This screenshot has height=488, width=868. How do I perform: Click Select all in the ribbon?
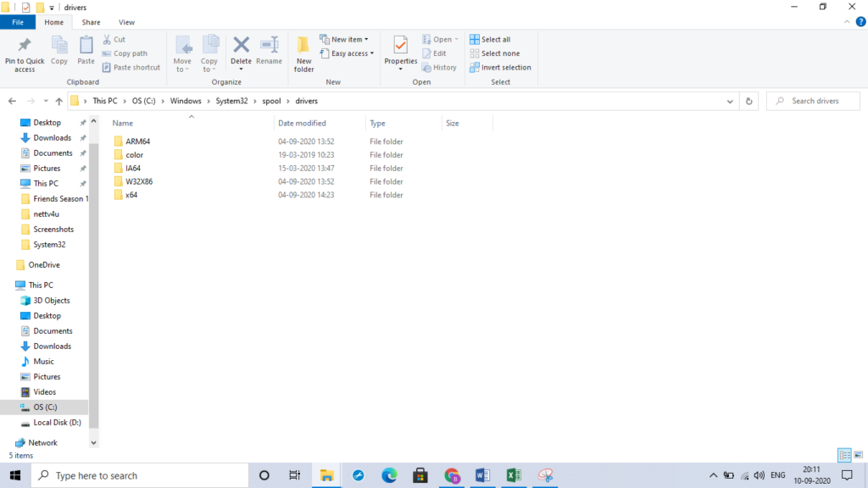490,39
